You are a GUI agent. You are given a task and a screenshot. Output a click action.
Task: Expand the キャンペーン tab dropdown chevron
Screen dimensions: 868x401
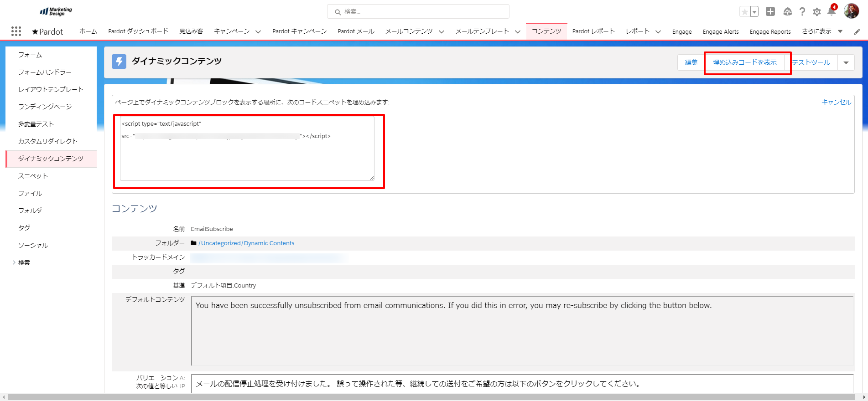[x=258, y=31]
